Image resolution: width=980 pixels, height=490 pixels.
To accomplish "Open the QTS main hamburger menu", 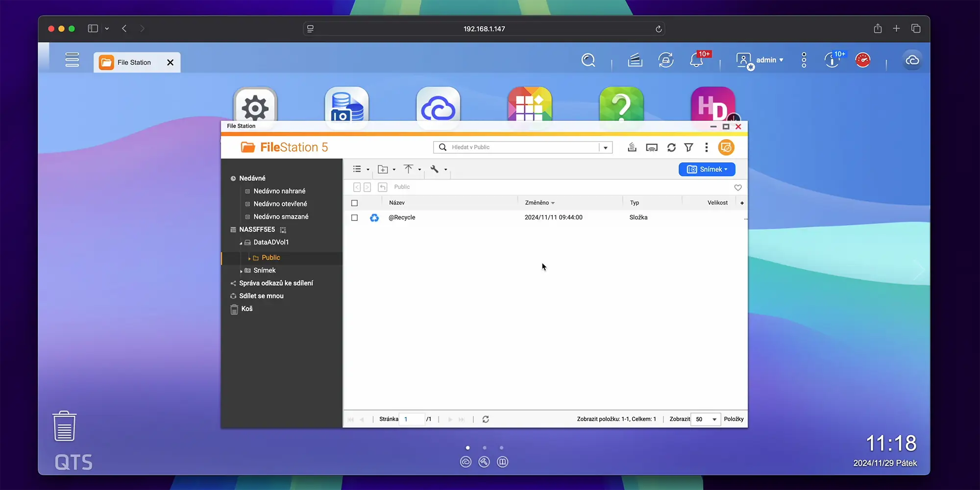I will 72,60.
